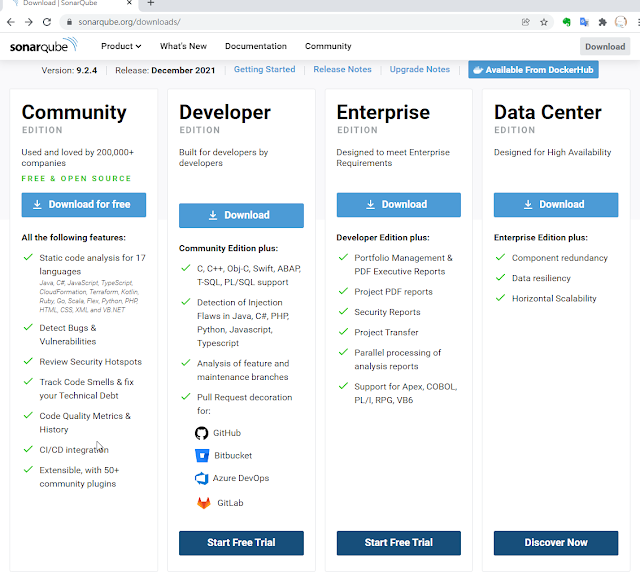640x572 pixels.
Task: Click 'Data resiliency' feature text
Action: [x=541, y=278]
